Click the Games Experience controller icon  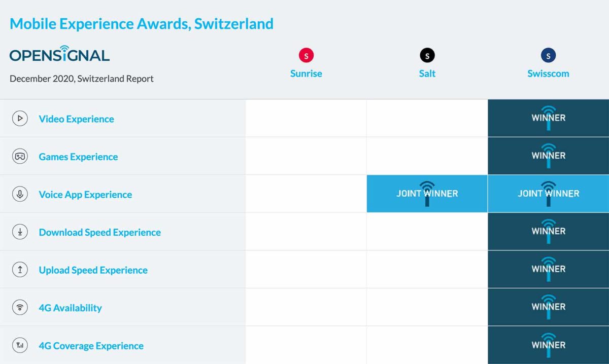[x=20, y=157]
